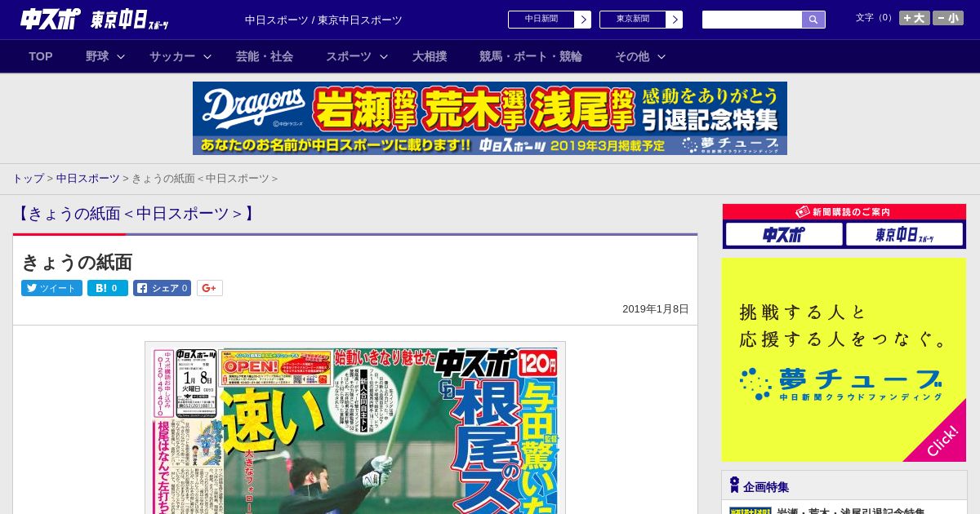The image size is (980, 514).
Task: Increase text size with ＋大 button
Action: coord(914,18)
